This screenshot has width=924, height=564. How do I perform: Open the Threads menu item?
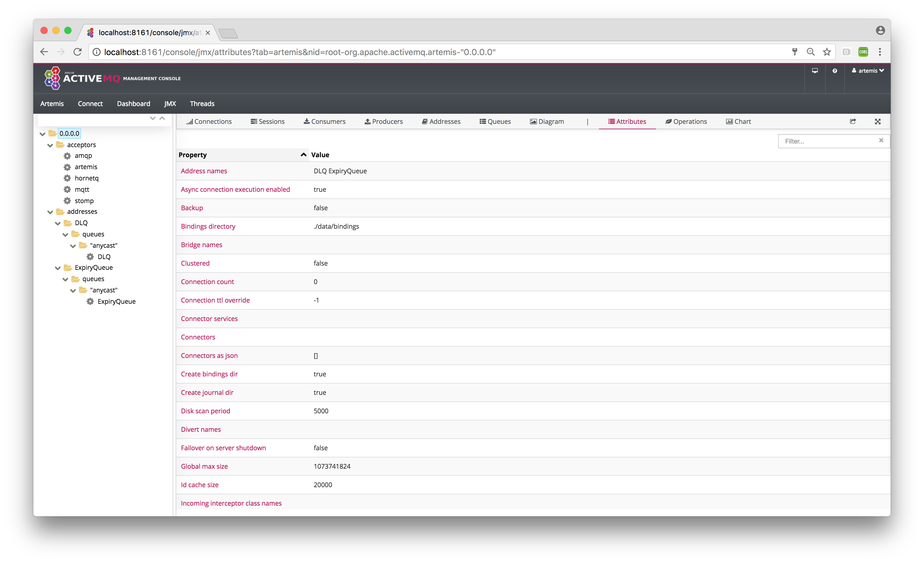pos(202,104)
